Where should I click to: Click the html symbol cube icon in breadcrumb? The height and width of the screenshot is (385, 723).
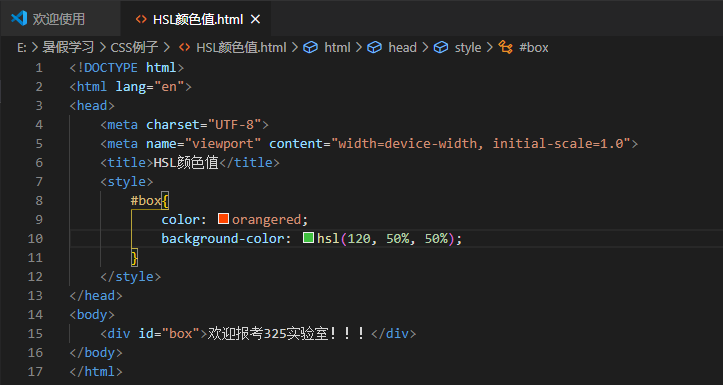click(310, 47)
